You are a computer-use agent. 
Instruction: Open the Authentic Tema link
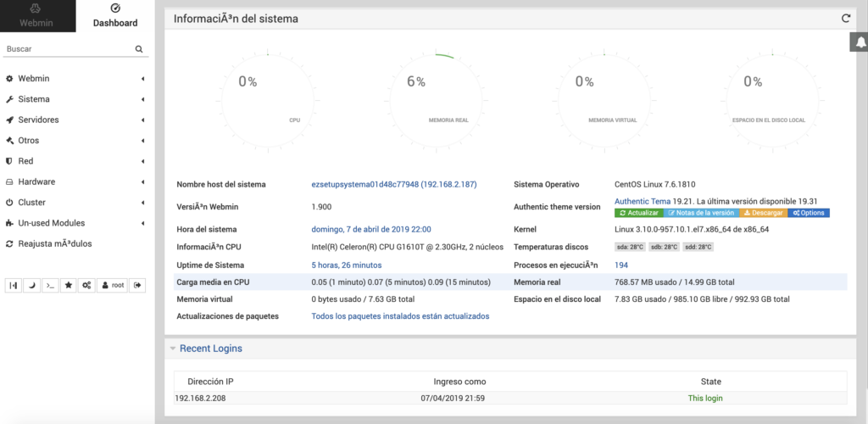click(643, 201)
